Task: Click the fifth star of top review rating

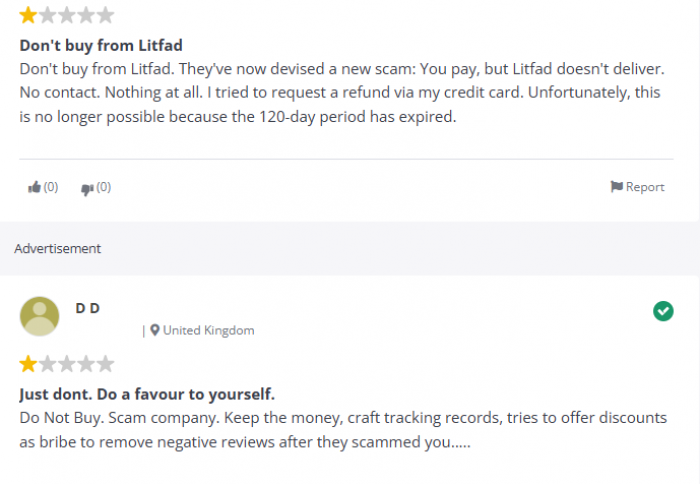Action: click(105, 15)
